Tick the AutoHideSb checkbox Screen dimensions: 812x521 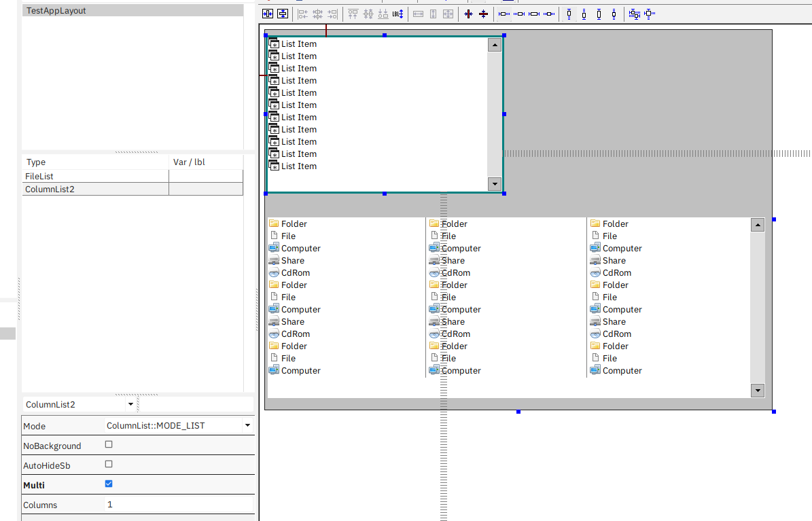point(109,465)
